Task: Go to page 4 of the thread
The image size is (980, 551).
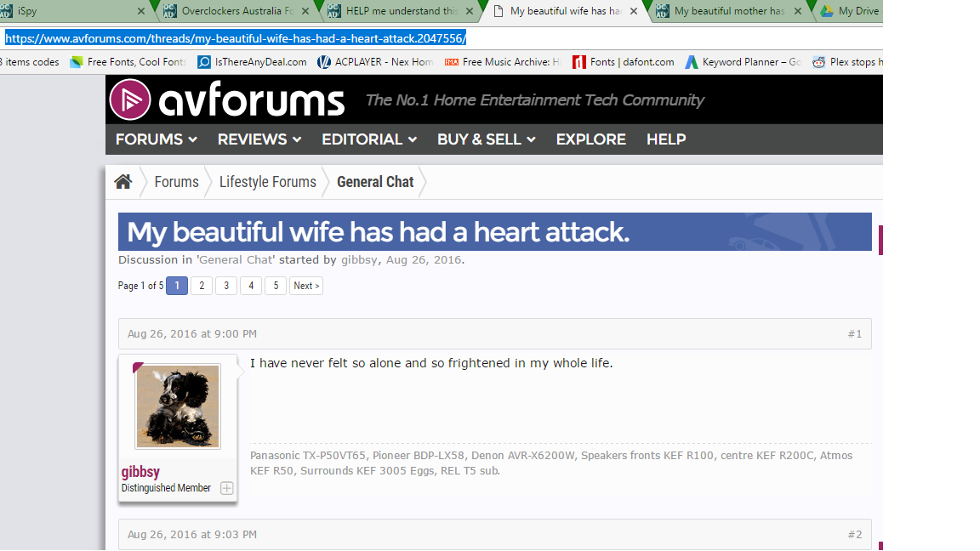Action: (251, 286)
